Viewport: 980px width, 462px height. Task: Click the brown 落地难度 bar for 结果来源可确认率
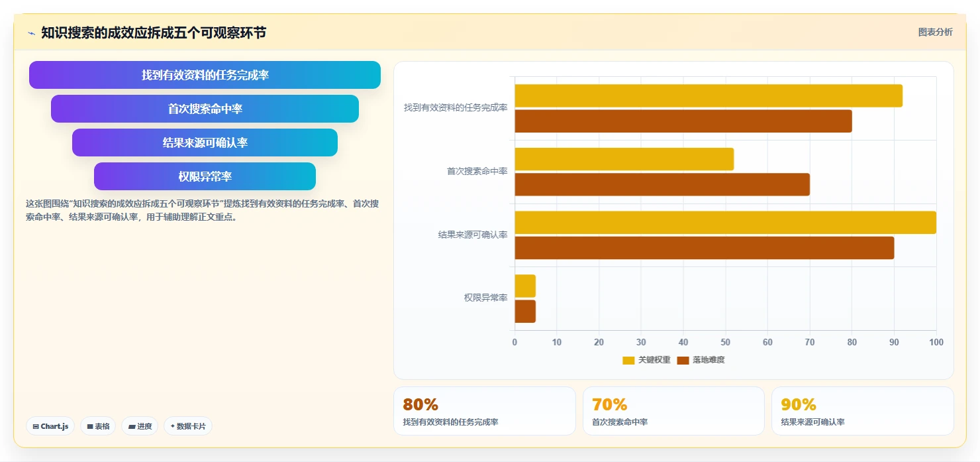click(x=705, y=248)
